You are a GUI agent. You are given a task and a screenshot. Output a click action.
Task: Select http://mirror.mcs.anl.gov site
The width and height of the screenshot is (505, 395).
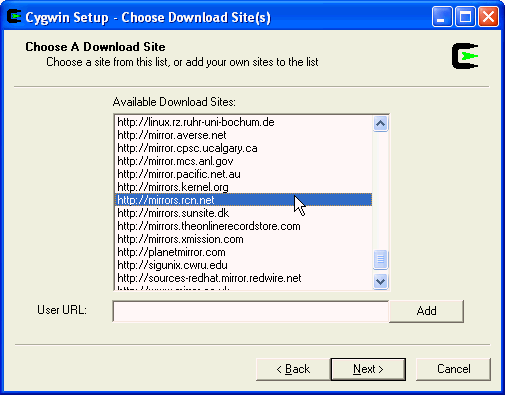[243, 161]
